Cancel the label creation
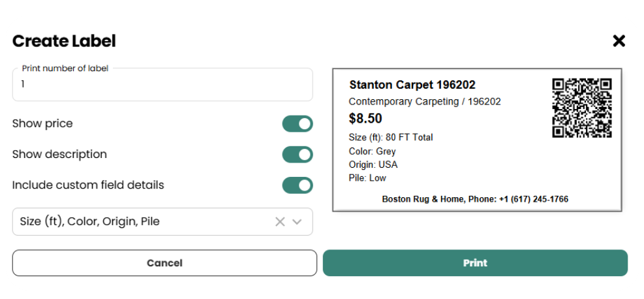644x299 pixels. click(x=164, y=263)
